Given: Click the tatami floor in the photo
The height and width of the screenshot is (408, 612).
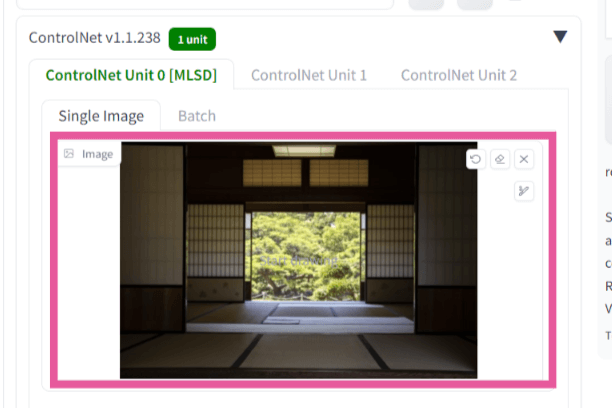Looking at the screenshot, I should pos(298,351).
